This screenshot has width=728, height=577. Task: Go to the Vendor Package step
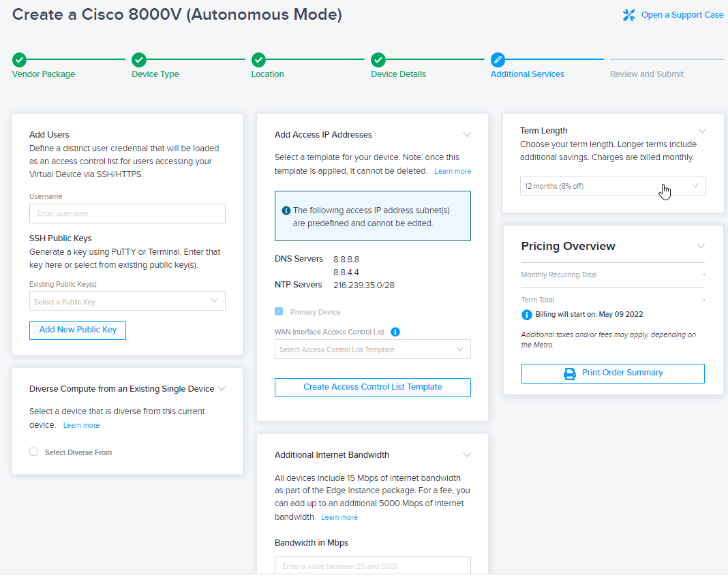[x=43, y=74]
